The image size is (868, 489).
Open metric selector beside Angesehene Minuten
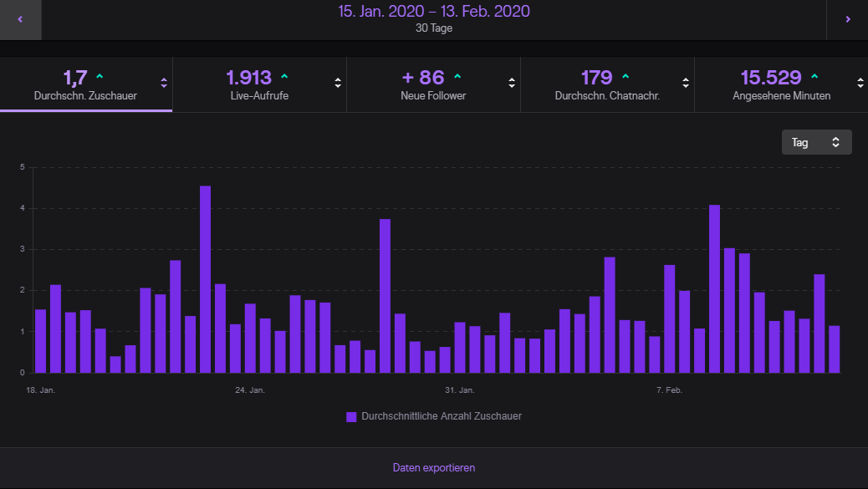860,83
